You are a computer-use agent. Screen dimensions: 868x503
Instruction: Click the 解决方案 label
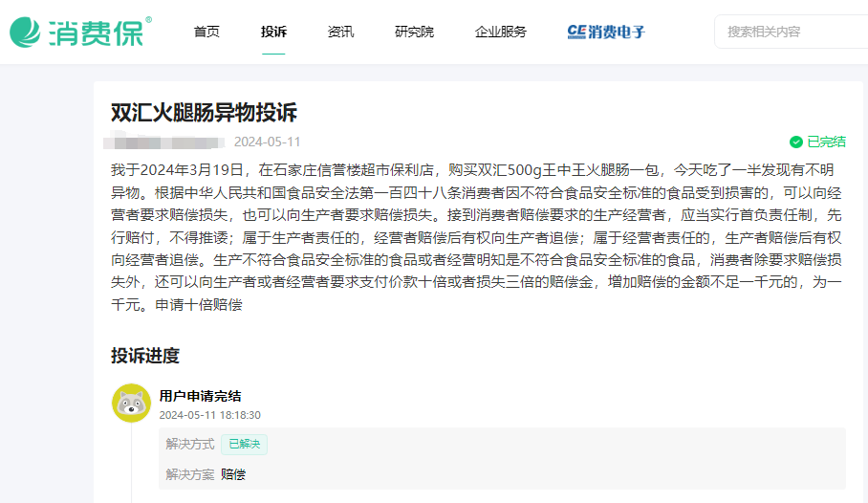[190, 474]
